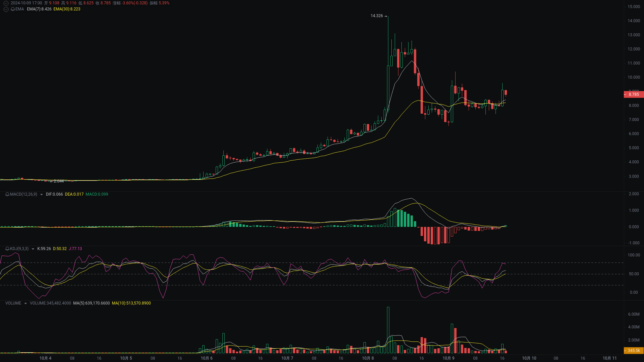The width and height of the screenshot is (644, 362).
Task: Click the 2024-10-09 17:00 timestamp
Action: [x=27, y=3]
